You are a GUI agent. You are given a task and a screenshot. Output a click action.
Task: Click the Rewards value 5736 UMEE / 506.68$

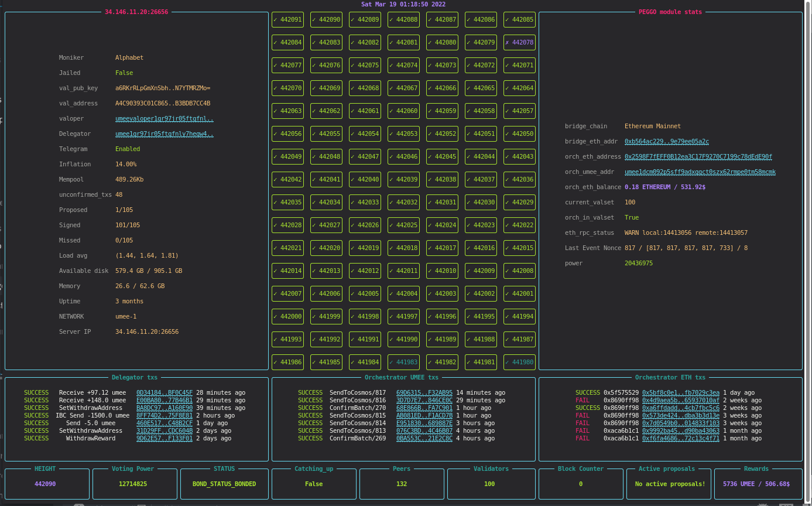coord(756,484)
